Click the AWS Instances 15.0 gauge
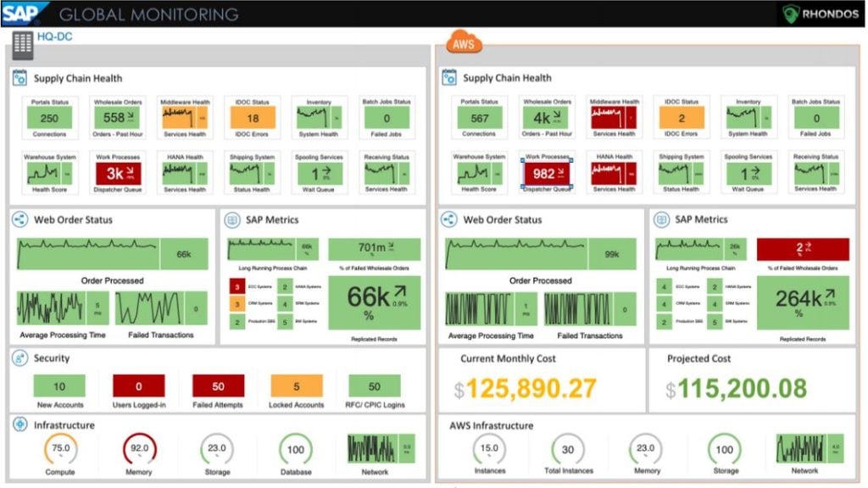 pos(489,449)
